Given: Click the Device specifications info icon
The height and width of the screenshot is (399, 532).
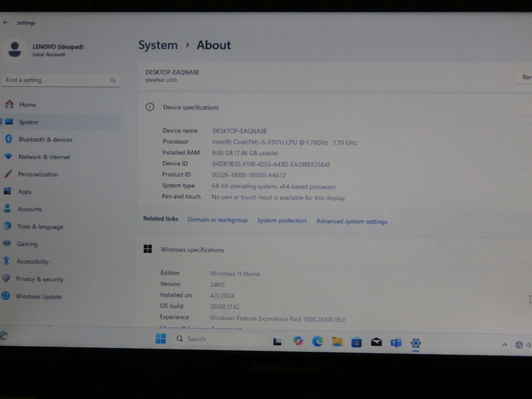Looking at the screenshot, I should pos(150,107).
